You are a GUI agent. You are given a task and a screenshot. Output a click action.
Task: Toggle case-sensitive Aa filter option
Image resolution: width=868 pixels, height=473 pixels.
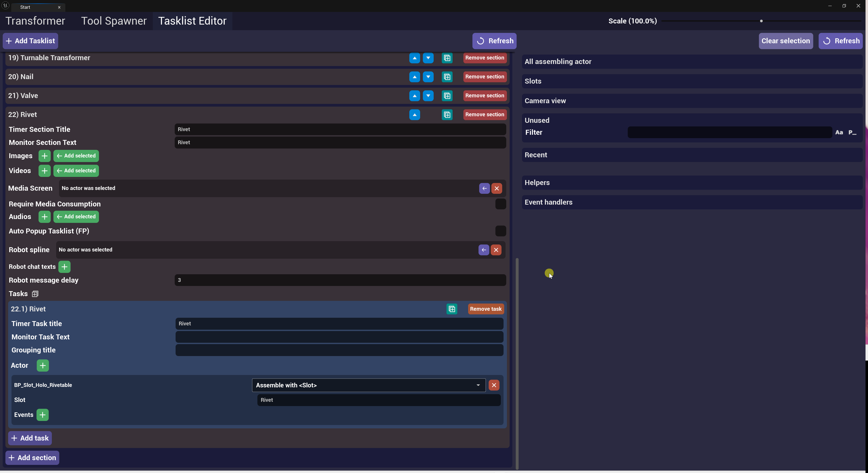point(839,133)
